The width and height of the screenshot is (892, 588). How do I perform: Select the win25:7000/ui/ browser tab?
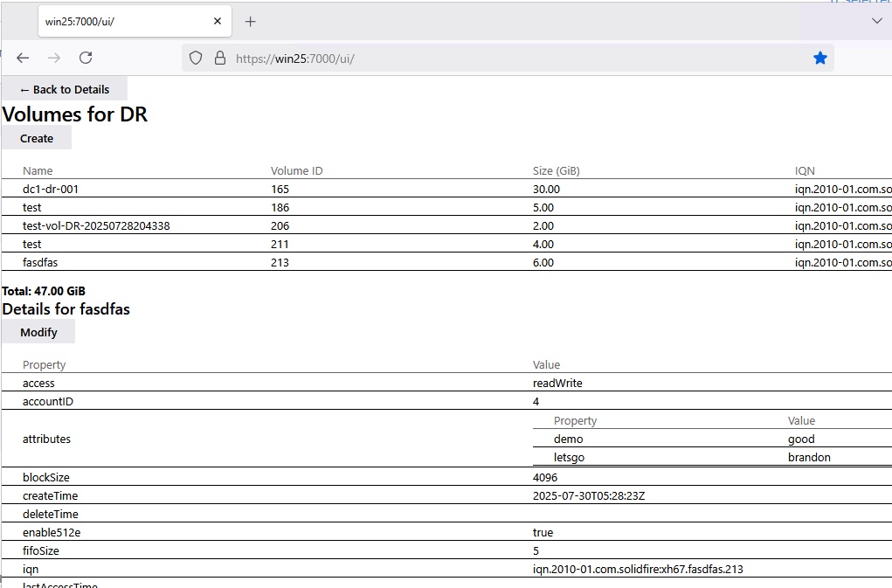coord(135,22)
